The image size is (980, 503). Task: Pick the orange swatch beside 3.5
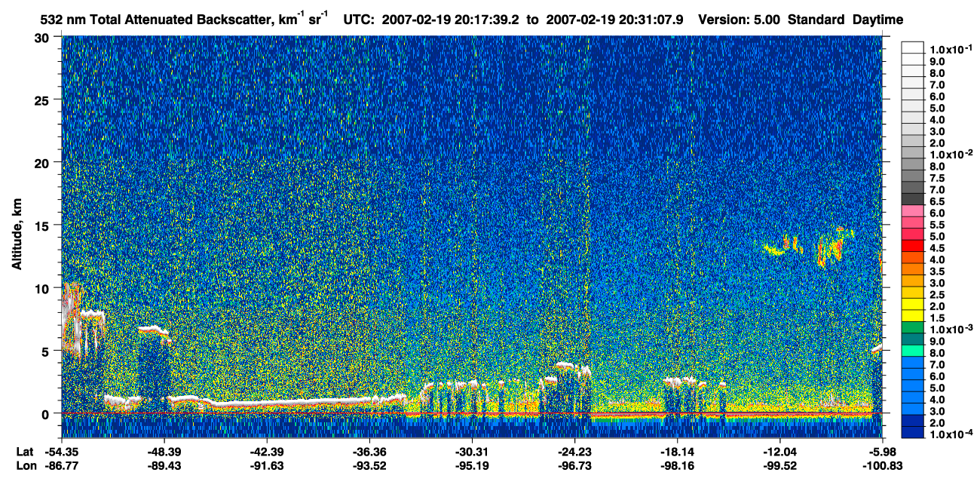(x=912, y=270)
